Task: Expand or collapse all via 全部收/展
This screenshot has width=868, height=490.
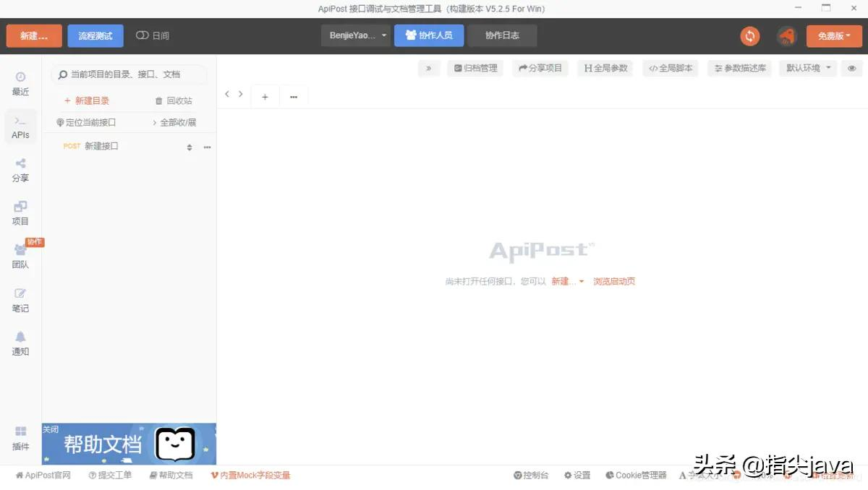Action: click(x=174, y=123)
